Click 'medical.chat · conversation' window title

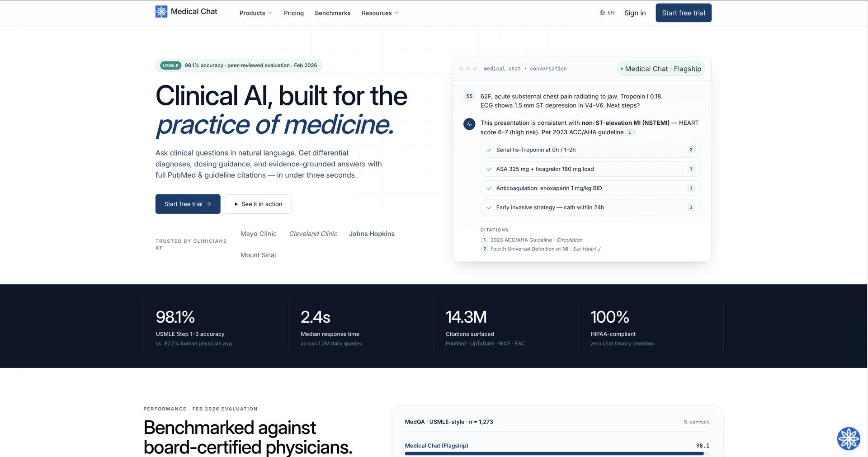click(525, 69)
